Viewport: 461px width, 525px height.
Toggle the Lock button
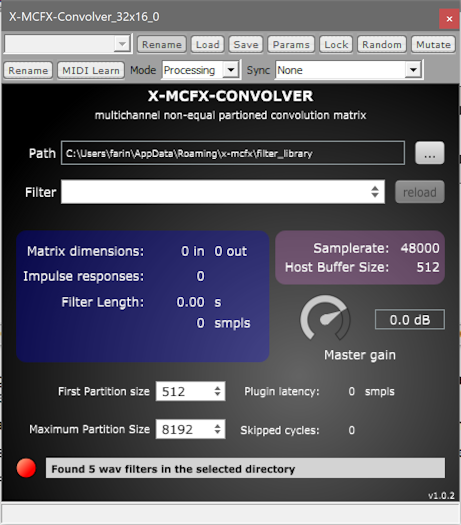click(336, 45)
